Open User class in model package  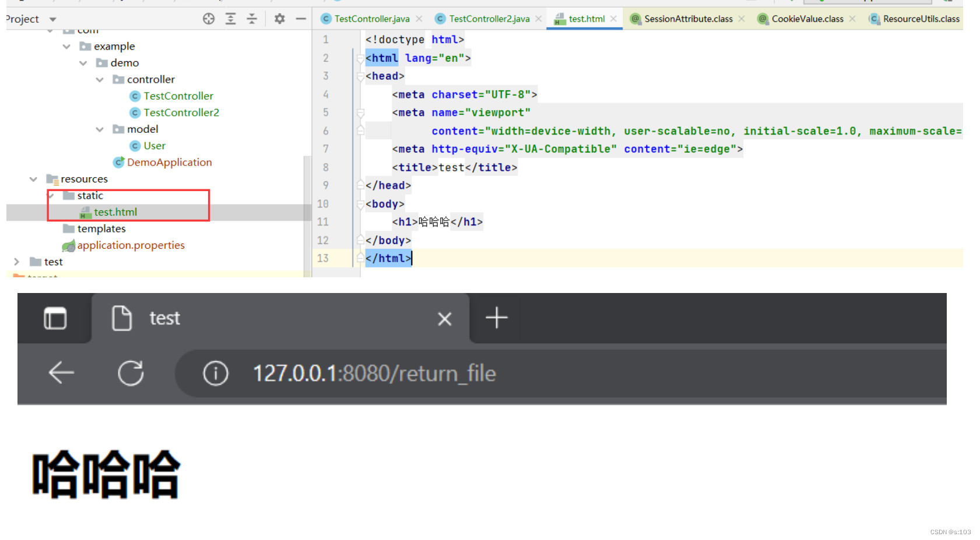coord(154,146)
